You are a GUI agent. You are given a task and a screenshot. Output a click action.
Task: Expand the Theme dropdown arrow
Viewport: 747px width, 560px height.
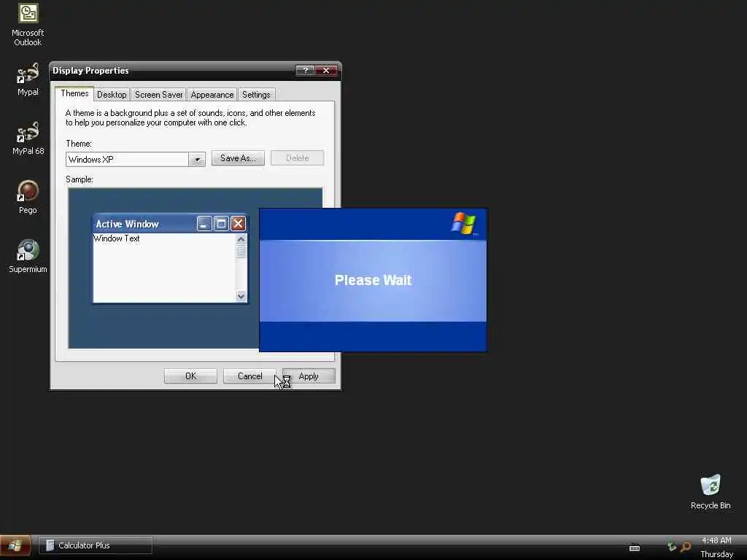(x=197, y=160)
